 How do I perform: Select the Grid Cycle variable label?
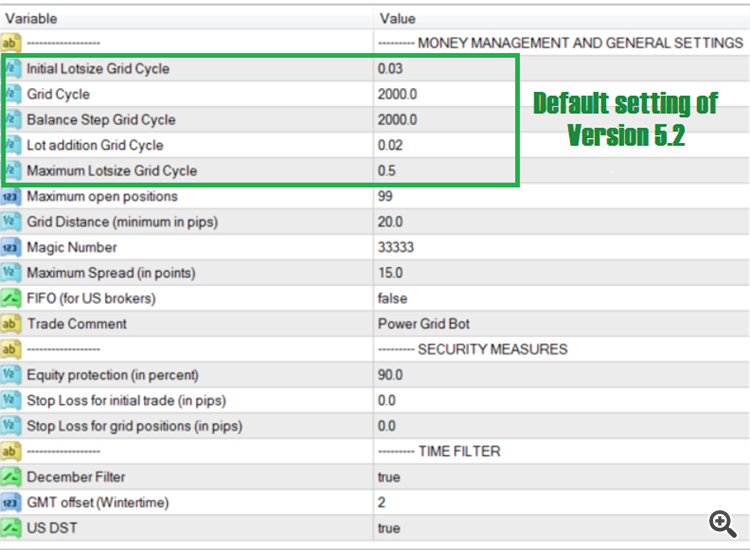pyautogui.click(x=58, y=94)
